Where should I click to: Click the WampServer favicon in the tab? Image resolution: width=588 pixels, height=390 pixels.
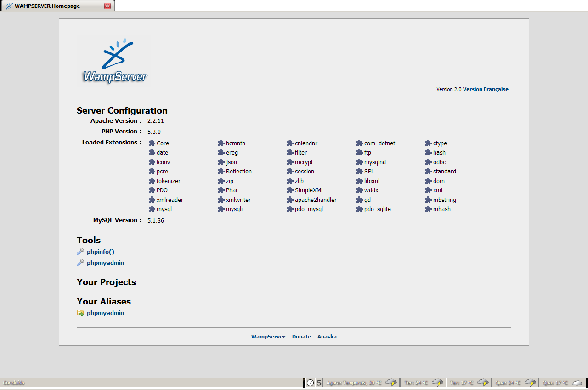pyautogui.click(x=9, y=6)
